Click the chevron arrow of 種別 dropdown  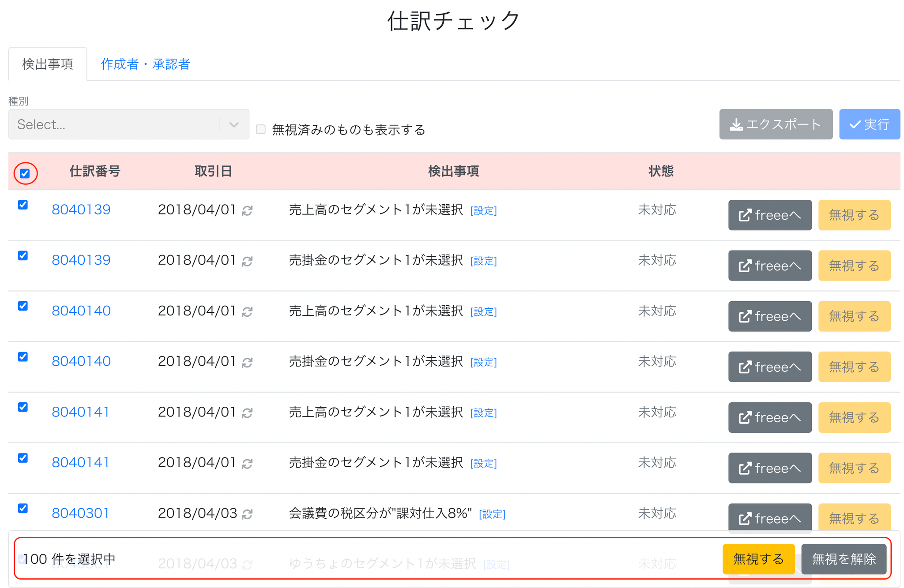point(234,125)
